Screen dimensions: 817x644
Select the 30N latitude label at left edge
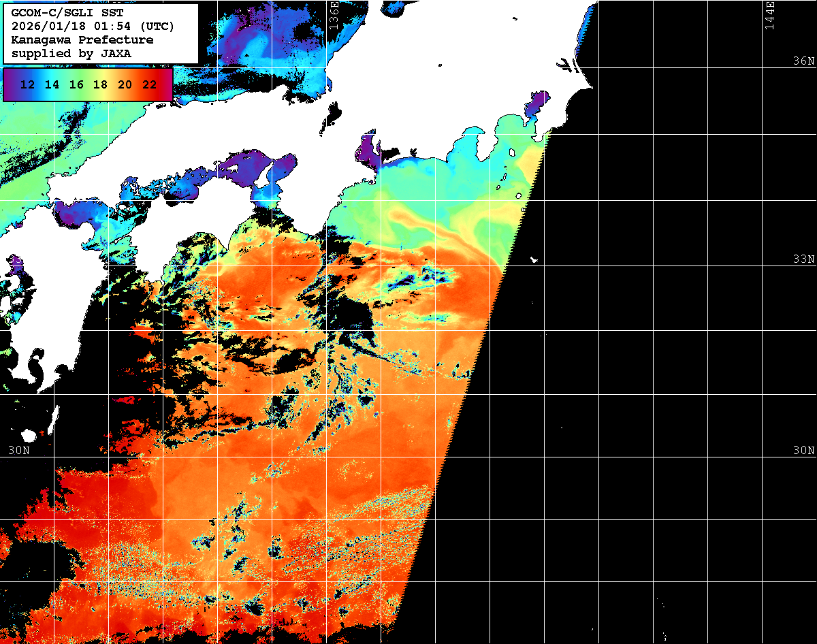click(19, 450)
